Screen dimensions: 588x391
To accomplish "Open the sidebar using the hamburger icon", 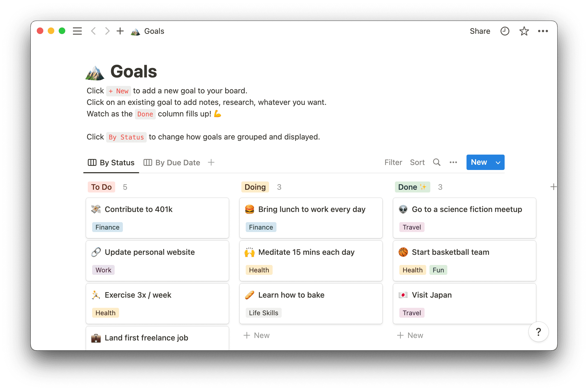I will tap(77, 31).
